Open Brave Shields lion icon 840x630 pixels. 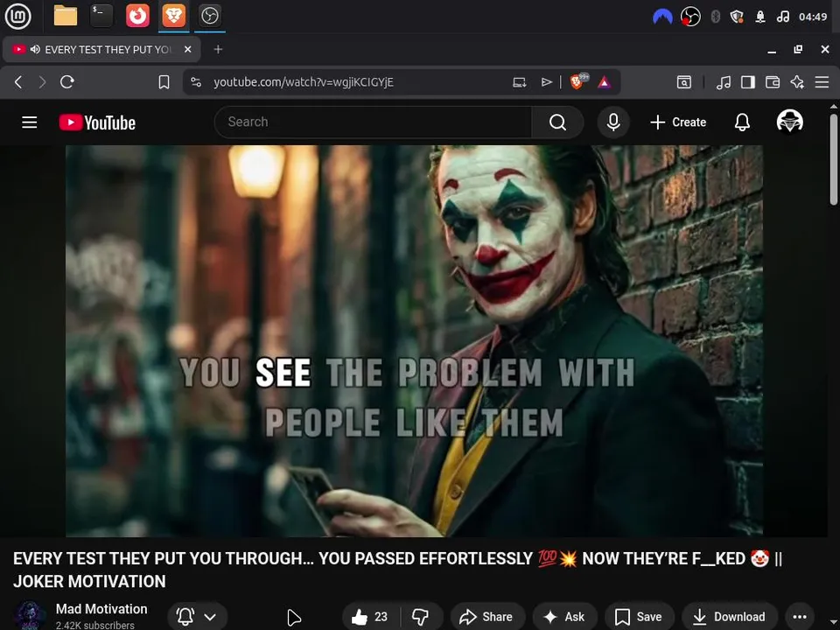click(x=577, y=82)
